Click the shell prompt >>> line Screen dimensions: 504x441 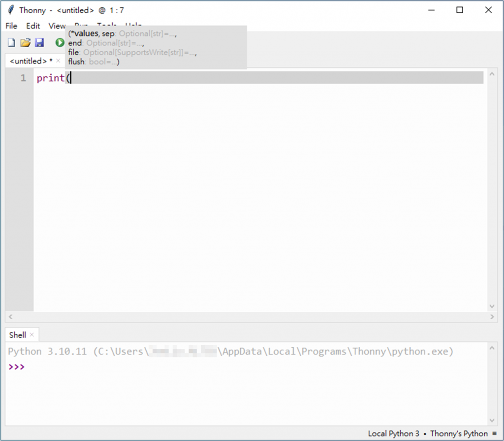pyautogui.click(x=16, y=367)
